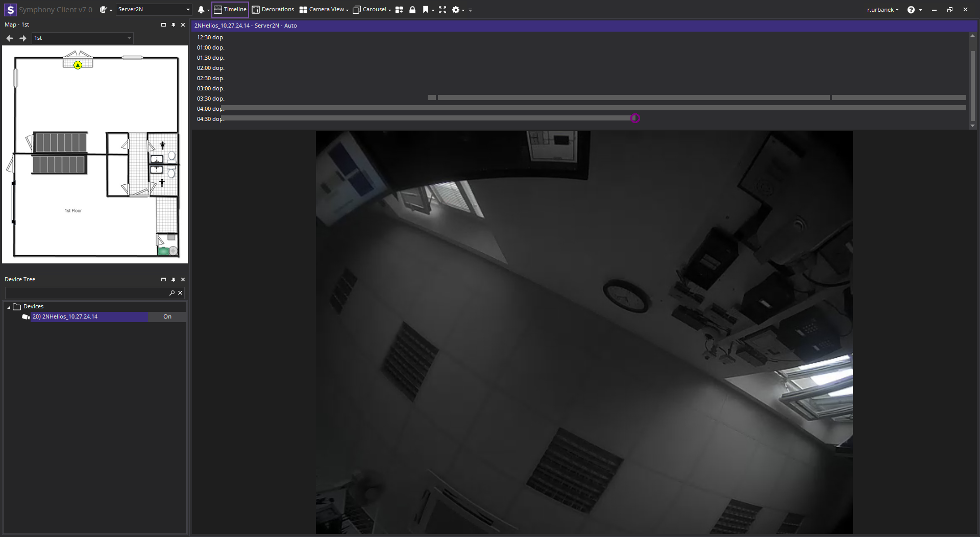Toggle Decorations display
The height and width of the screenshot is (537, 980).
(x=273, y=10)
